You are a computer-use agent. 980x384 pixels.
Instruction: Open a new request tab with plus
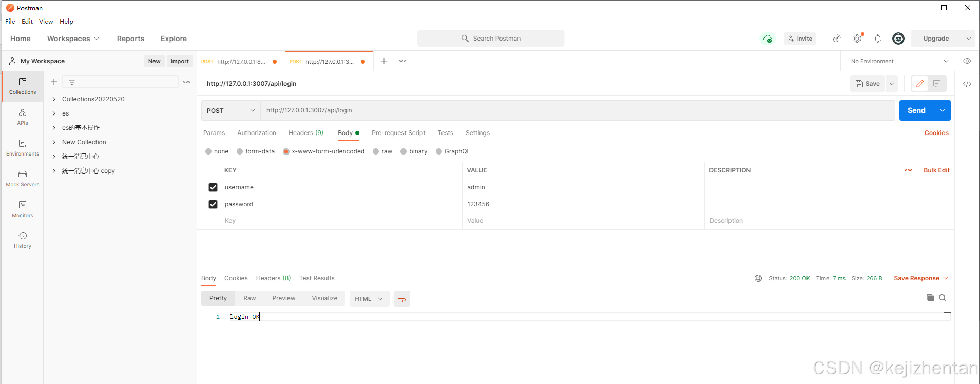coord(383,61)
